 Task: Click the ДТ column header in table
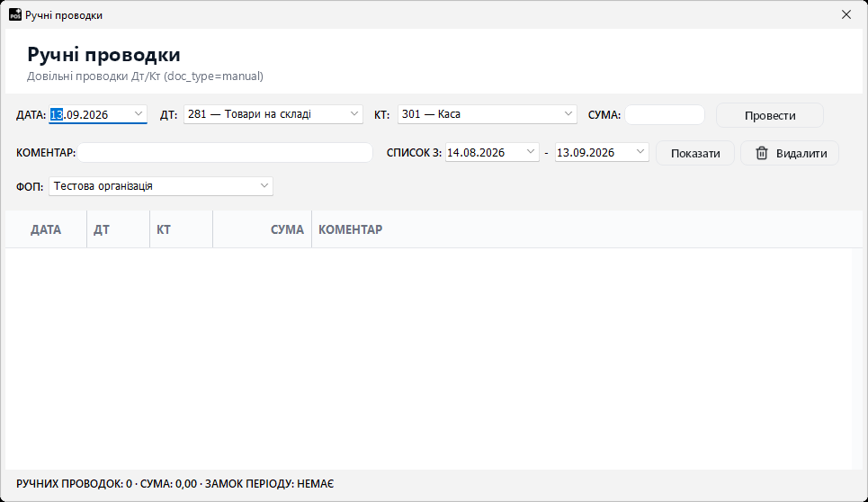pyautogui.click(x=118, y=229)
